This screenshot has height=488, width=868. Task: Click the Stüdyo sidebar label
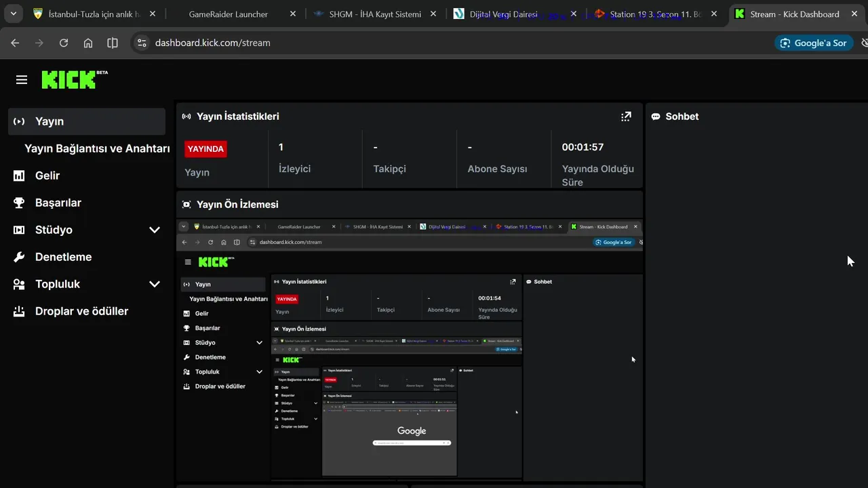54,230
